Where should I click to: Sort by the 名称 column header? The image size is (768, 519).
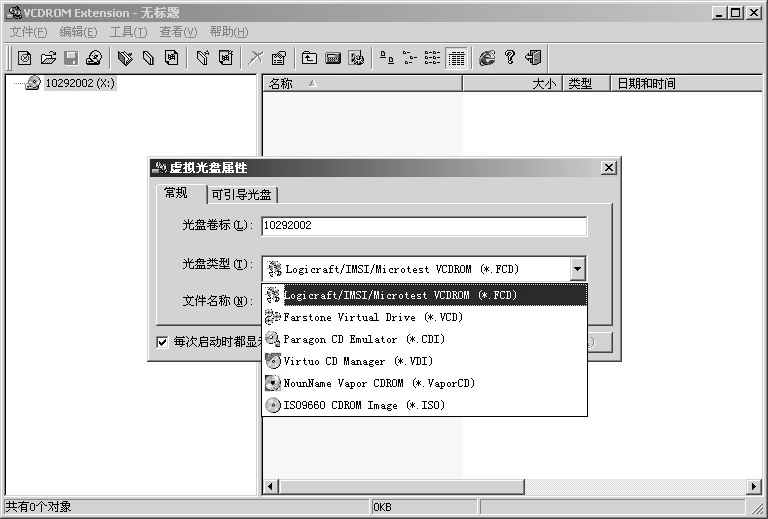point(362,84)
